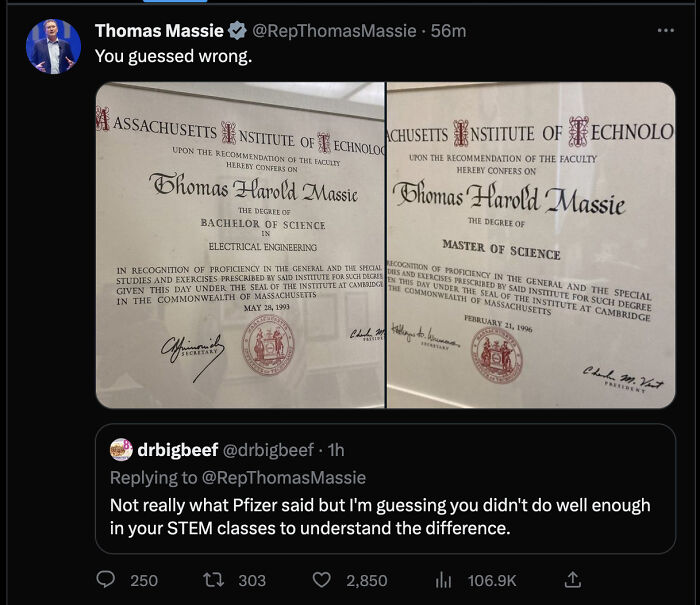Like the tweet with heart icon
Image resolution: width=700 pixels, height=605 pixels.
coord(321,580)
